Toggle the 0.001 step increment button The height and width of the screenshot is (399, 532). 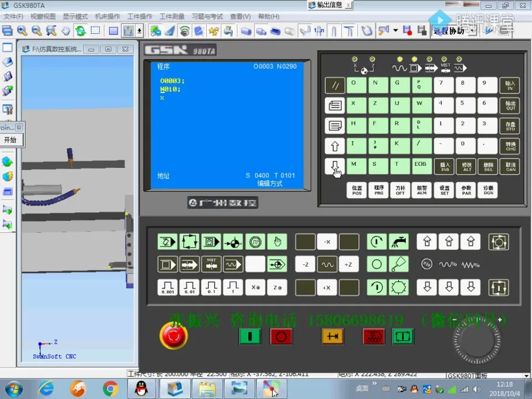168,287
